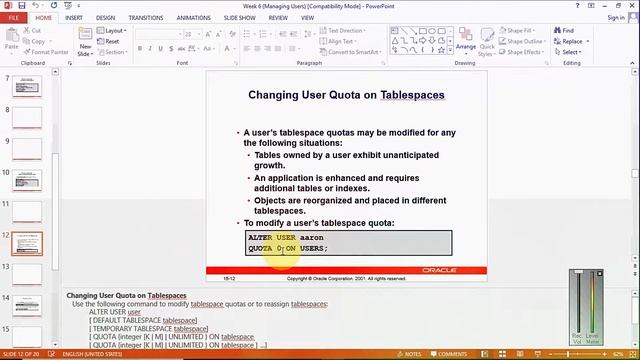Switch to the TRANSITIONS ribbon tab
The width and height of the screenshot is (640, 360).
(x=146, y=18)
